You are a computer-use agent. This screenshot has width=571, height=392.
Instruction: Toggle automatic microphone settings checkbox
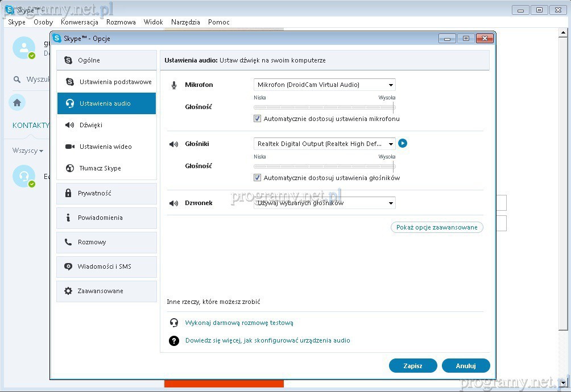coord(258,119)
